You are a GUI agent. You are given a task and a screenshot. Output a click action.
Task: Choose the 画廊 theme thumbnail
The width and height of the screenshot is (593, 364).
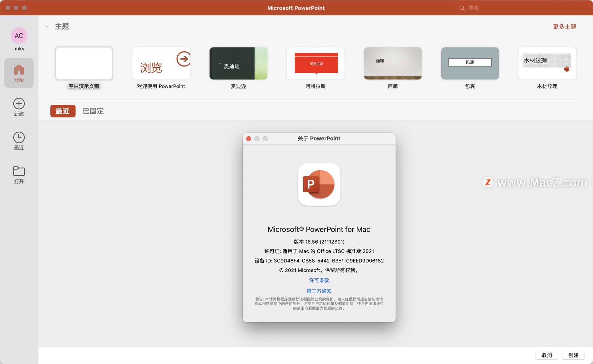(393, 63)
